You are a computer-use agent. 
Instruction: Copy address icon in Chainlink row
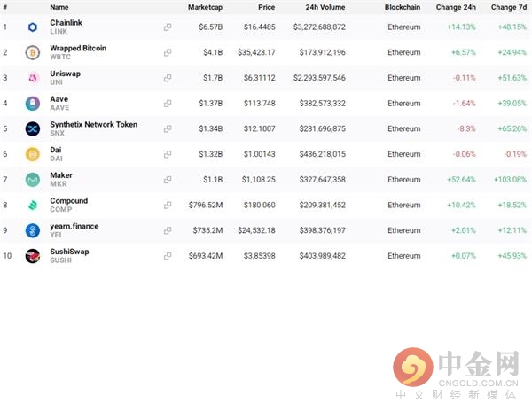pos(168,27)
